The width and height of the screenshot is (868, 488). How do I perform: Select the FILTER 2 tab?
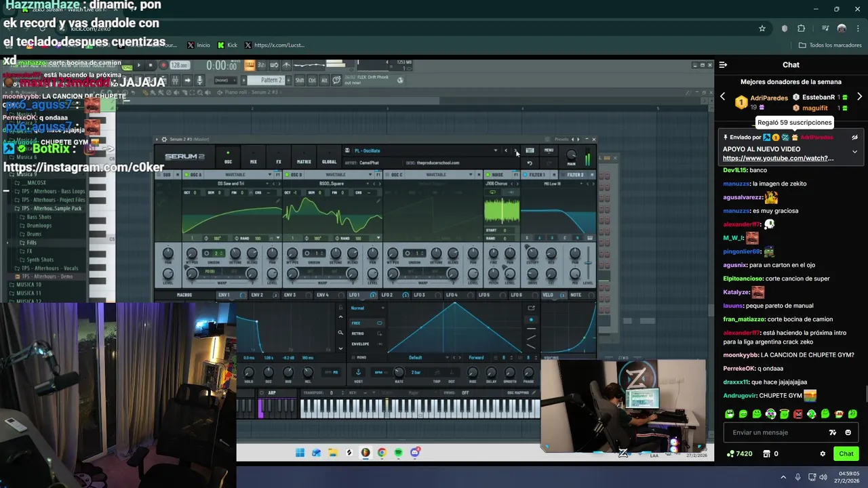pos(575,175)
